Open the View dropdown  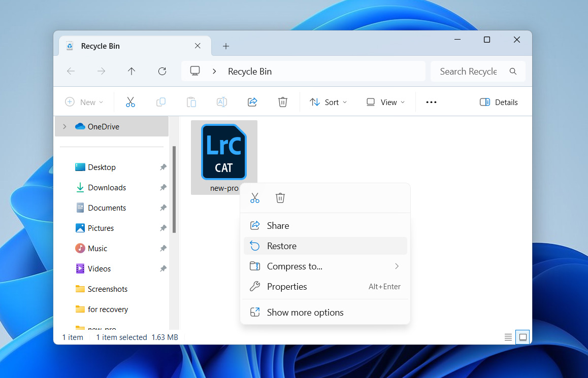point(385,102)
